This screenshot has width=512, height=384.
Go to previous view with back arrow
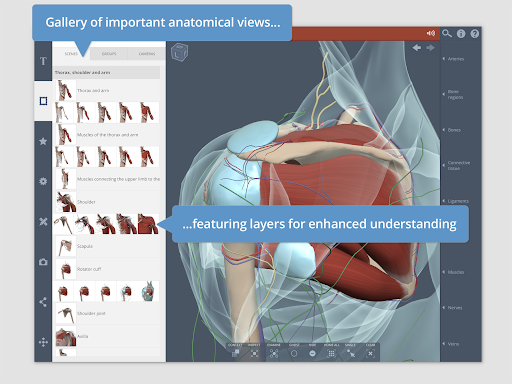pos(417,48)
